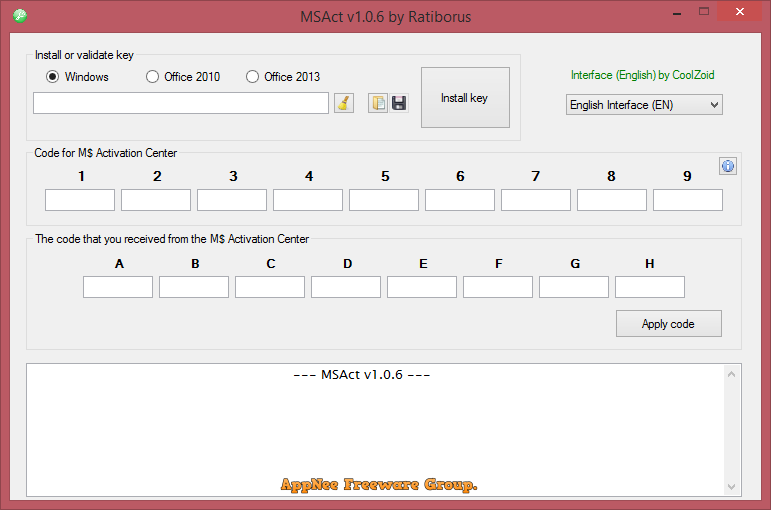Screen dimensions: 771x510
Task: Paste key using the clipboard icon
Action: (378, 103)
